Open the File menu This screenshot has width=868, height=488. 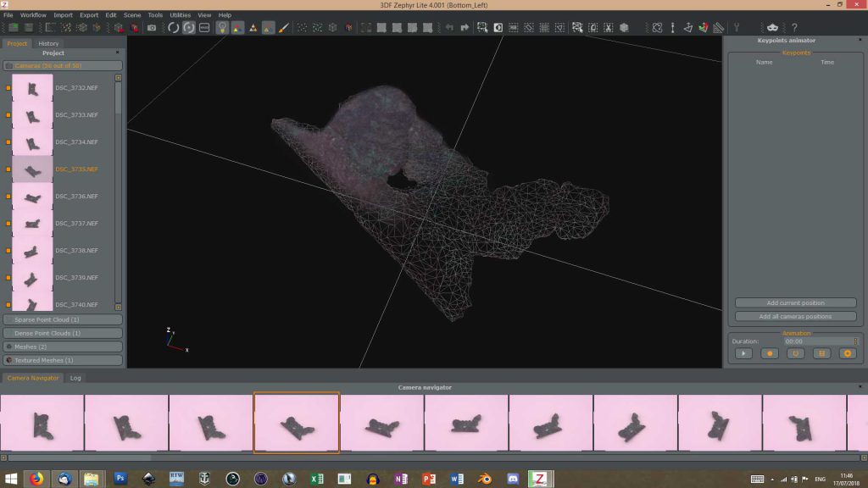click(8, 15)
